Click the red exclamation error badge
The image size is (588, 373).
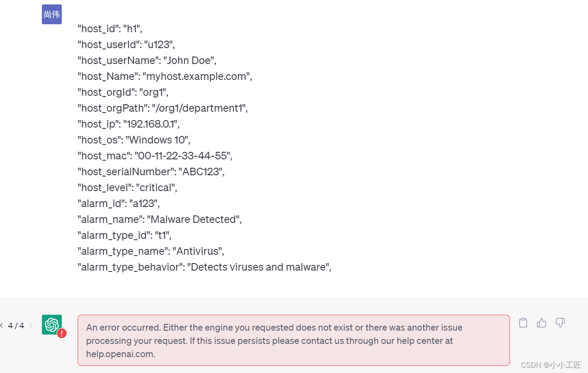pos(62,333)
